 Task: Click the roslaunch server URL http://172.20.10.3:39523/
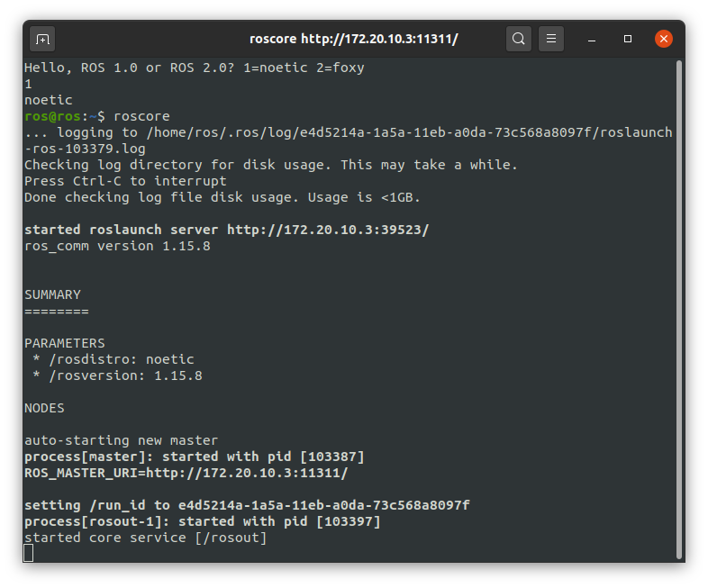pyautogui.click(x=328, y=230)
